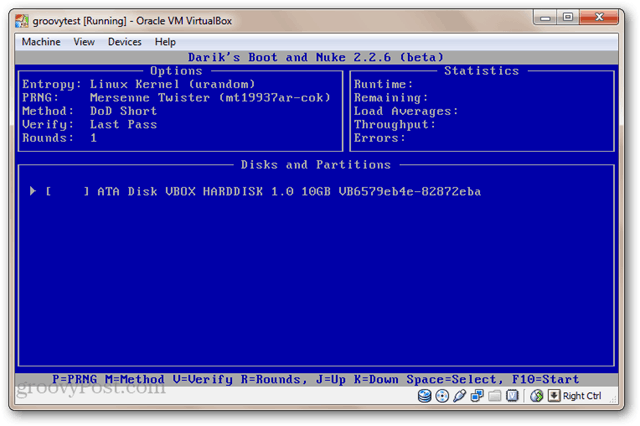Close the groovytest VirtualBox window
This screenshot has width=640, height=426.
599,17
